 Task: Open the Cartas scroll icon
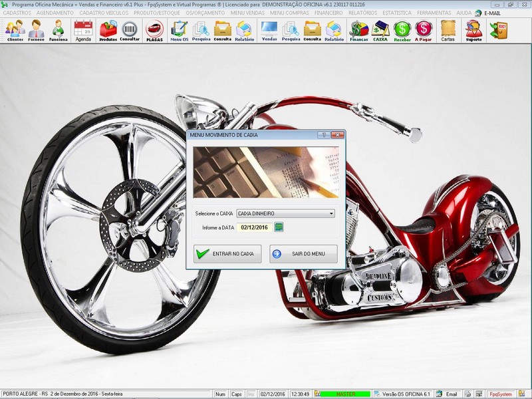tap(448, 31)
